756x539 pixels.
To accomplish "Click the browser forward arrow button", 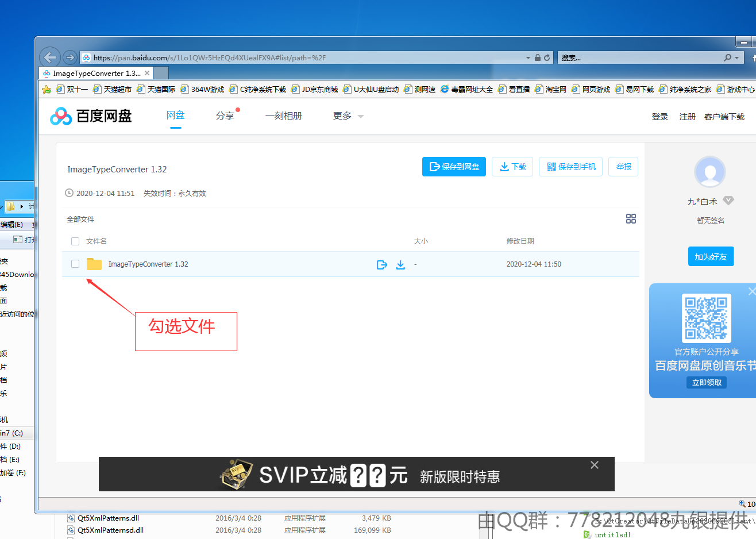I will point(70,57).
